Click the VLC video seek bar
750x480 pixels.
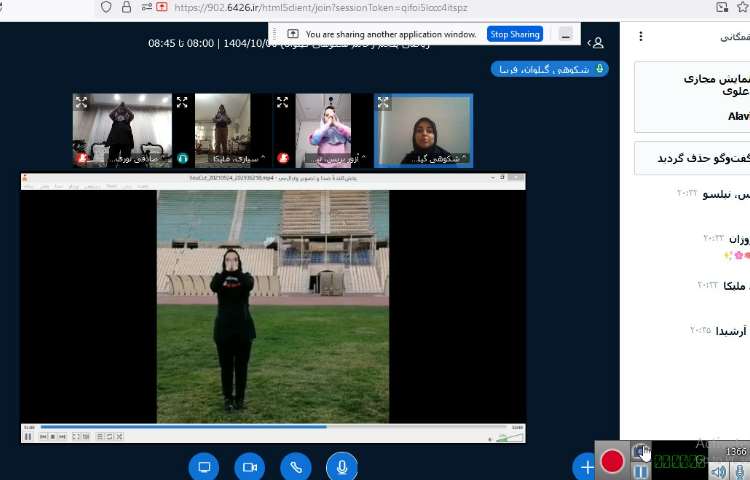click(x=270, y=427)
